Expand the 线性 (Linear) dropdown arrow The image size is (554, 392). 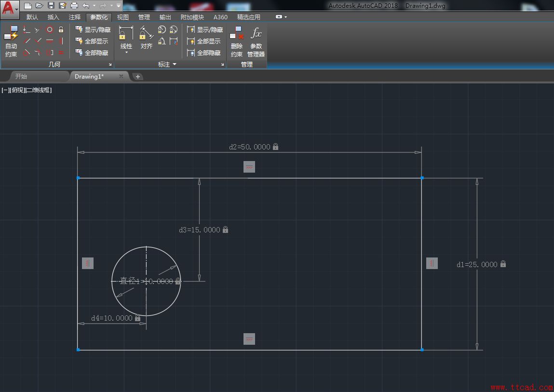[x=126, y=53]
